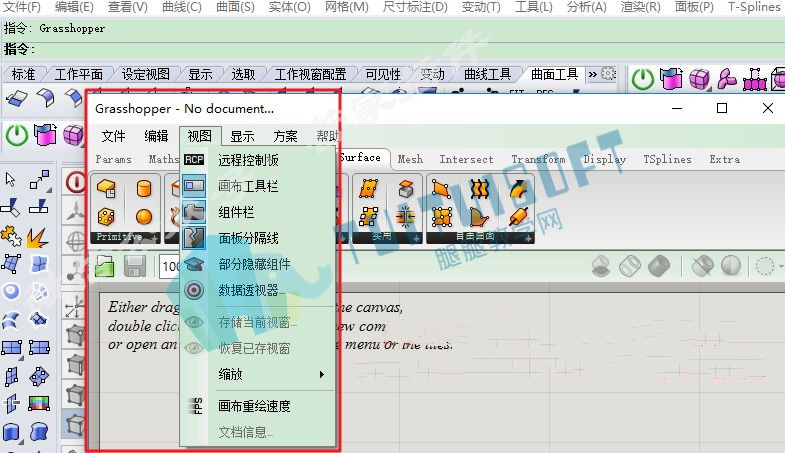Screen dimensions: 785x453
Task: Click the grey floppy disk save icon
Action: (135, 266)
